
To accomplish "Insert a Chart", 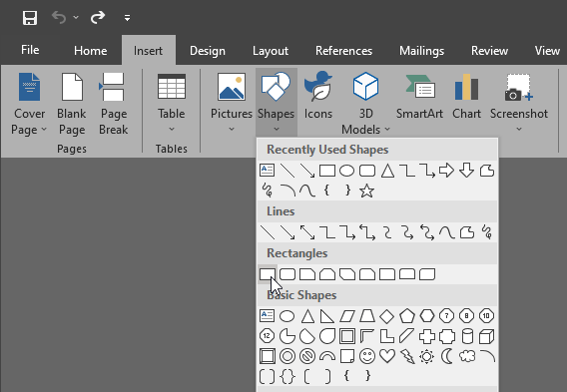I will click(466, 96).
